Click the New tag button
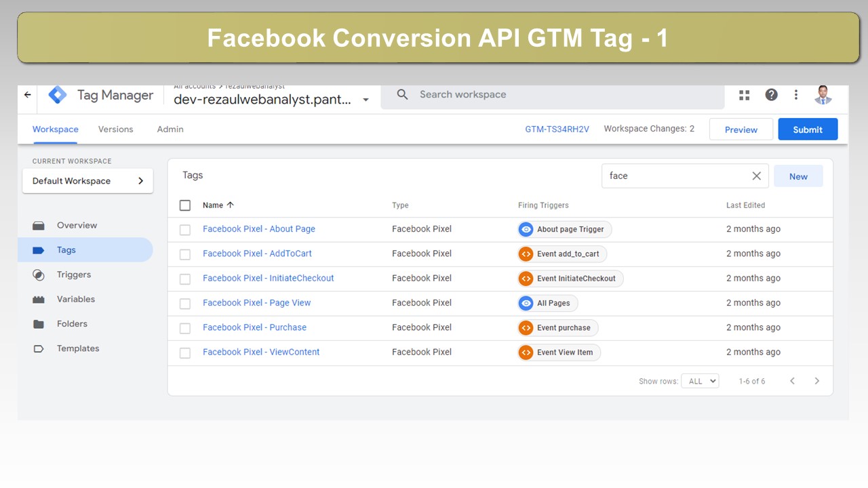Viewport: 868px width, 488px height. pyautogui.click(x=798, y=176)
